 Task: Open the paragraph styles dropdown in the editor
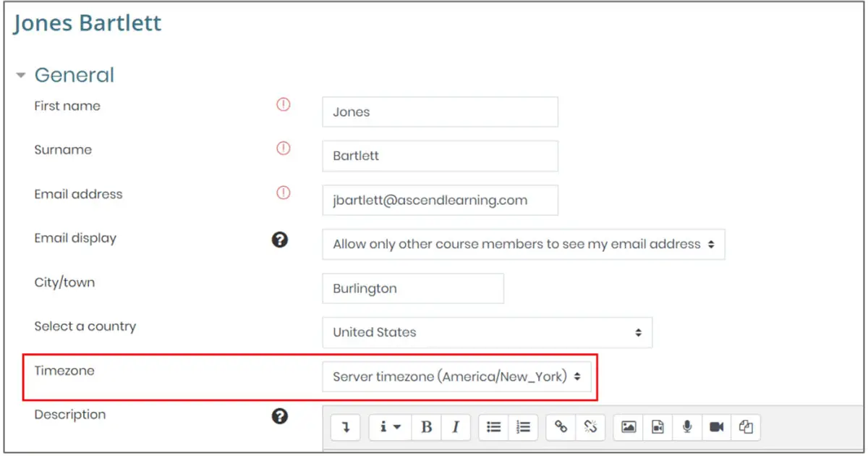(x=389, y=427)
